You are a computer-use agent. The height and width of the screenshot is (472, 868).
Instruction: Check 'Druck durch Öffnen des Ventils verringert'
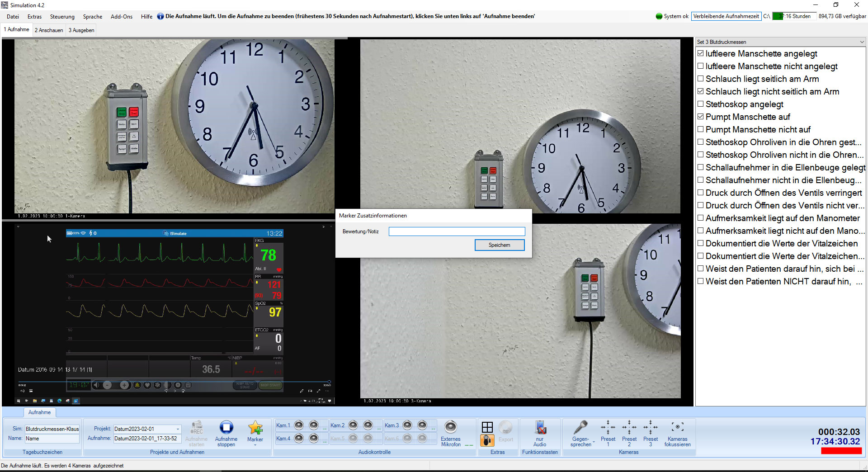click(x=701, y=193)
